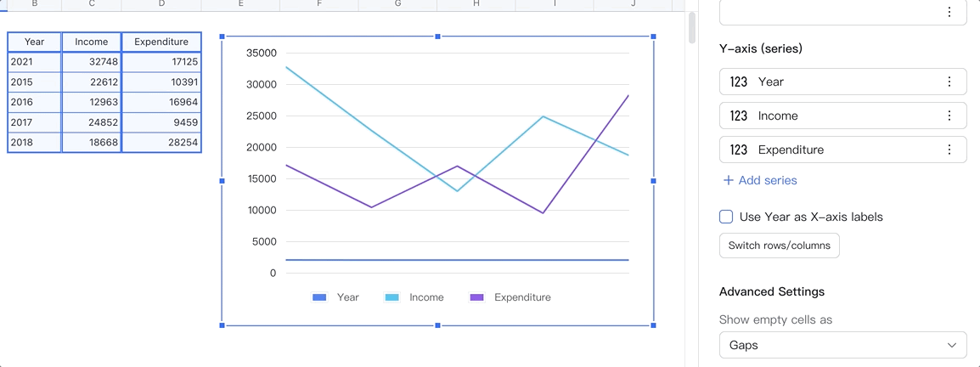980x367 pixels.
Task: Toggle the Income legend marker in chart
Action: [391, 297]
